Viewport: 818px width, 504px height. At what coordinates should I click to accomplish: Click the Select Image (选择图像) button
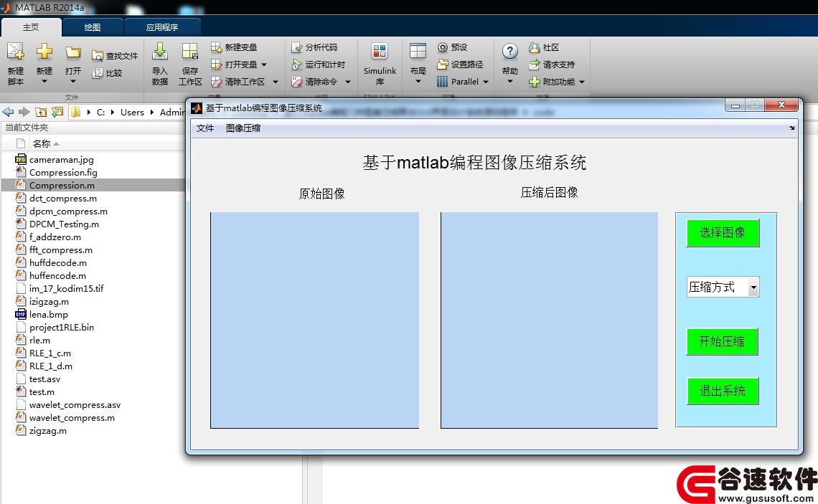[x=723, y=232]
